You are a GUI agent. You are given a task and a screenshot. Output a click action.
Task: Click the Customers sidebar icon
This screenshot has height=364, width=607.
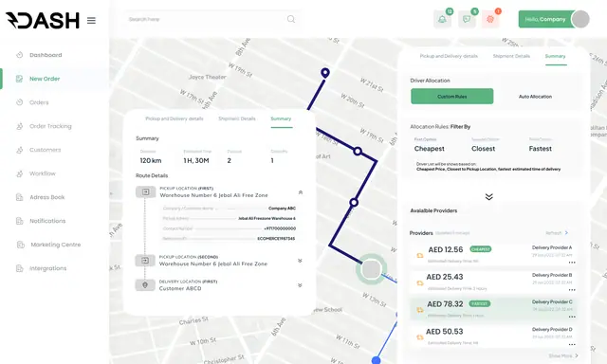(x=19, y=150)
